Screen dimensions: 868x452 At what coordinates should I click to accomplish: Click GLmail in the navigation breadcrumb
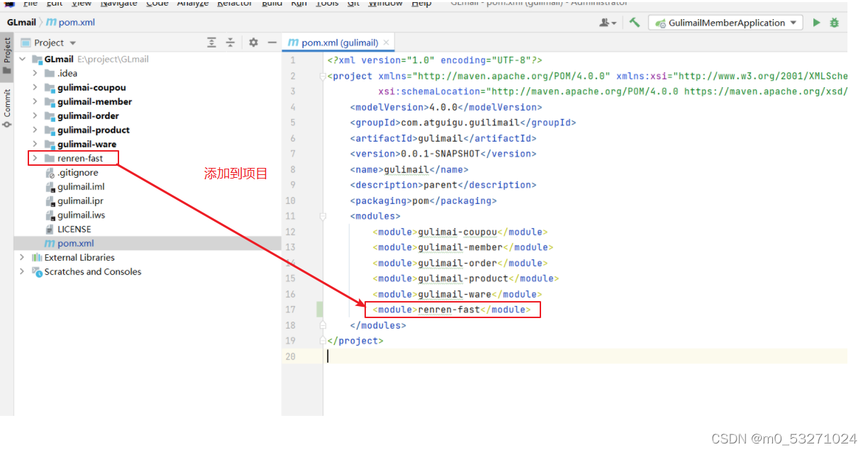[x=21, y=23]
